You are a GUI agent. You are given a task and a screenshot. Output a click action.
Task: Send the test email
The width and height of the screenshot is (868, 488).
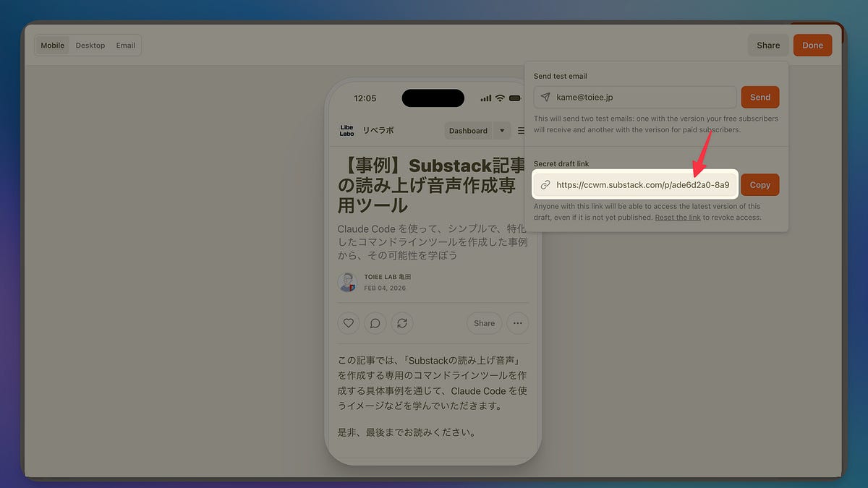pos(759,97)
